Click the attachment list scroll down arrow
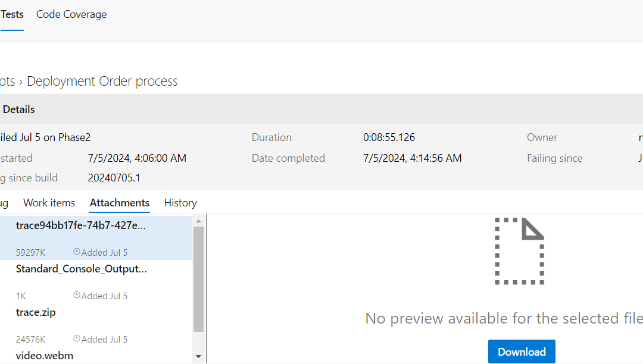The height and width of the screenshot is (364, 643). point(199,356)
